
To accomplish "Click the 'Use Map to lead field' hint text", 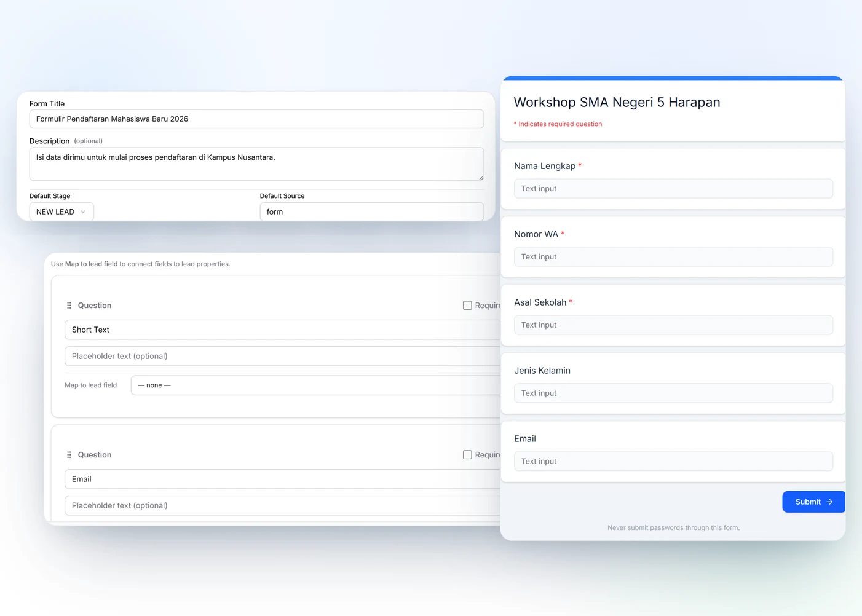I will (x=141, y=264).
